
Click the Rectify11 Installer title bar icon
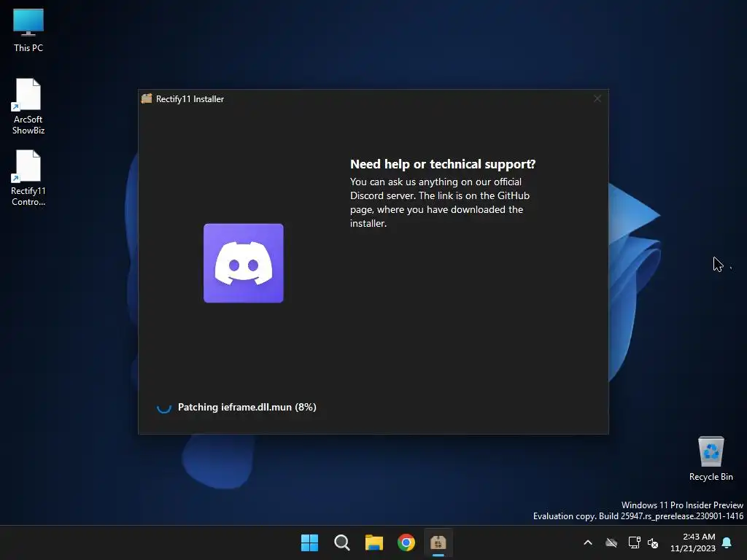147,98
